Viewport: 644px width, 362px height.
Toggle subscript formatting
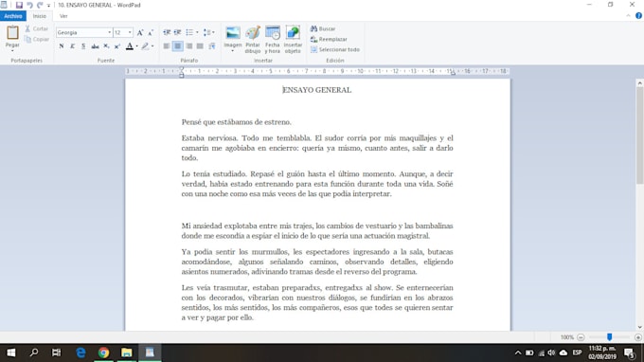(106, 46)
